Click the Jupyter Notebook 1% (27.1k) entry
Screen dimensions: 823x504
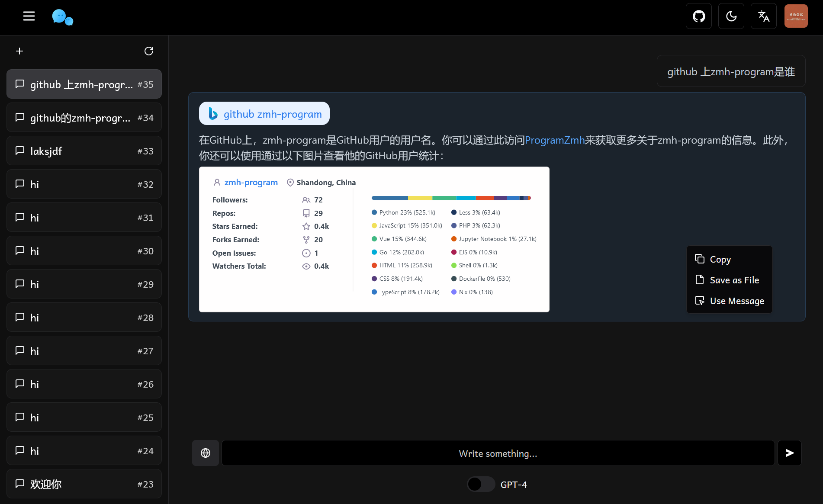(494, 239)
